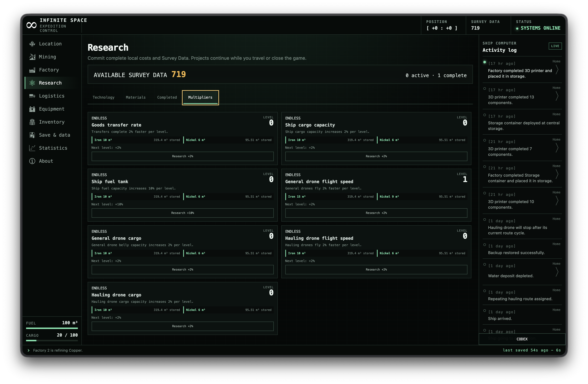Open the Equipment section
Viewport: 588px width, 384px height.
pyautogui.click(x=52, y=109)
